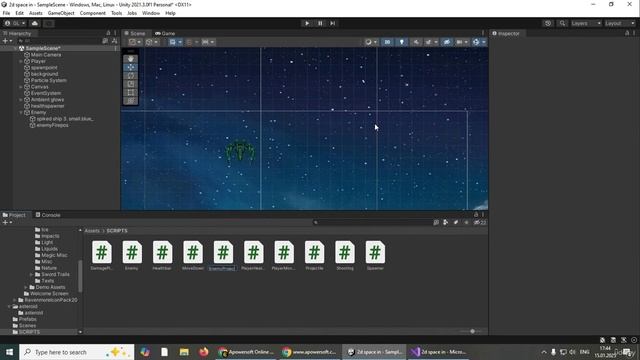Collapse the Enemy object in Hierarchy

[x=21, y=112]
